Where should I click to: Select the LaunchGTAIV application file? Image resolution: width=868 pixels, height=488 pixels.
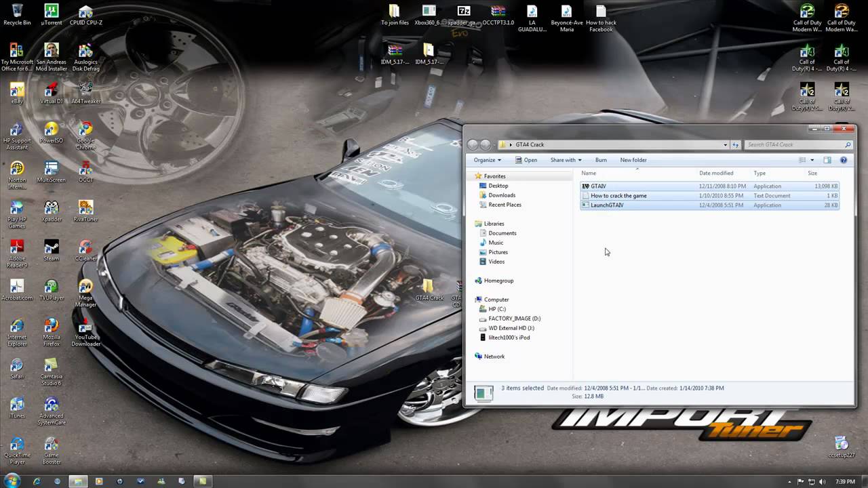coord(607,205)
